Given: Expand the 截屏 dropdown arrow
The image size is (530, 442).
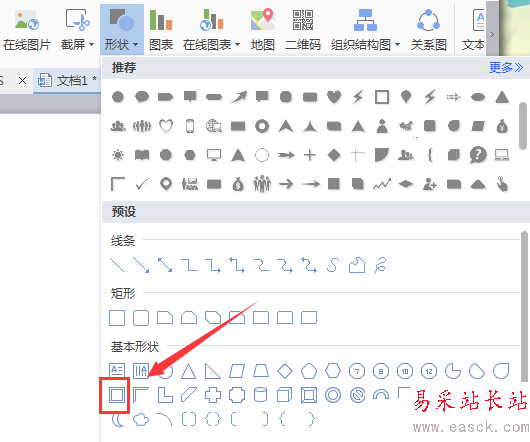Looking at the screenshot, I should (91, 45).
